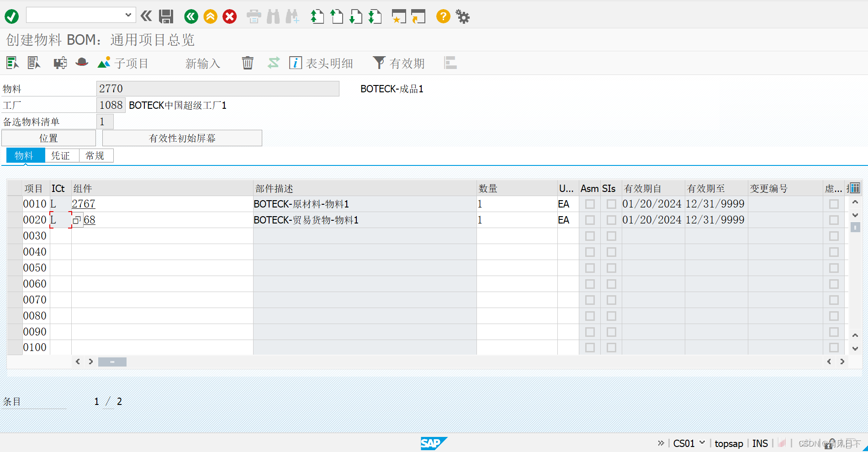Open the transaction command field dropdown
Image resolution: width=868 pixels, height=452 pixels.
[x=128, y=15]
